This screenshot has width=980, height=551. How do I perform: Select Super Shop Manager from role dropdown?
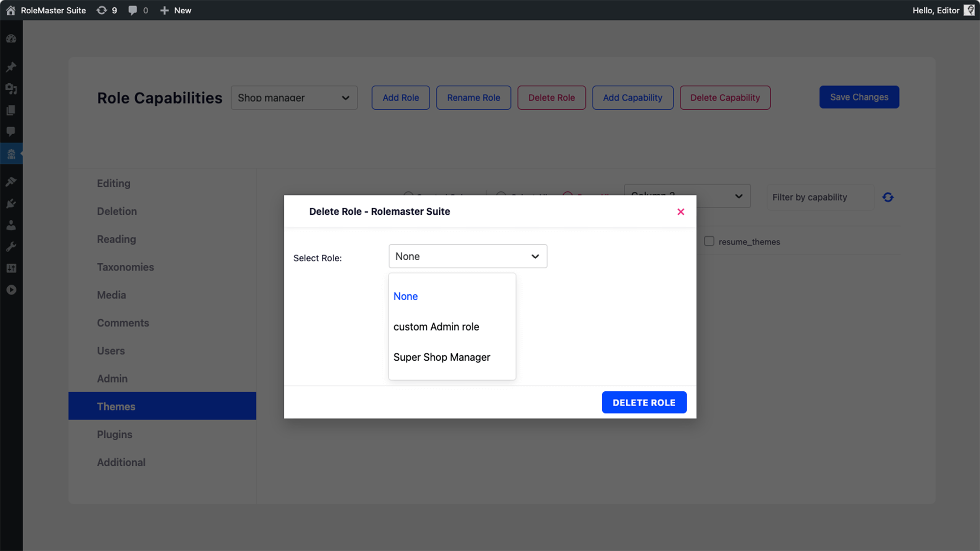coord(442,357)
